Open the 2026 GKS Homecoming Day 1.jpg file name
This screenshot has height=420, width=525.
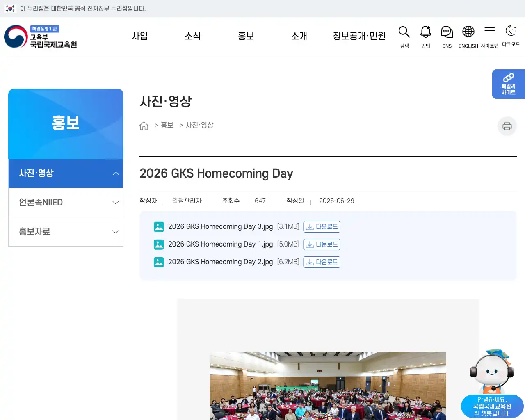point(220,244)
